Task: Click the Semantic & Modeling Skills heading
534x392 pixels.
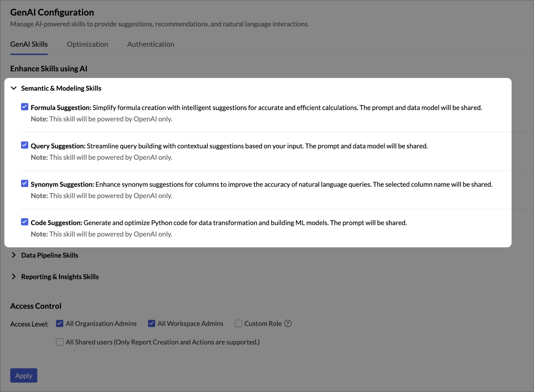Action: click(61, 88)
